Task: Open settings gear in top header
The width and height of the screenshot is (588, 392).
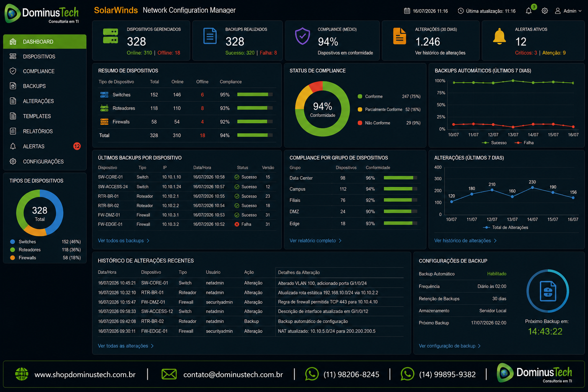Action: [x=545, y=11]
